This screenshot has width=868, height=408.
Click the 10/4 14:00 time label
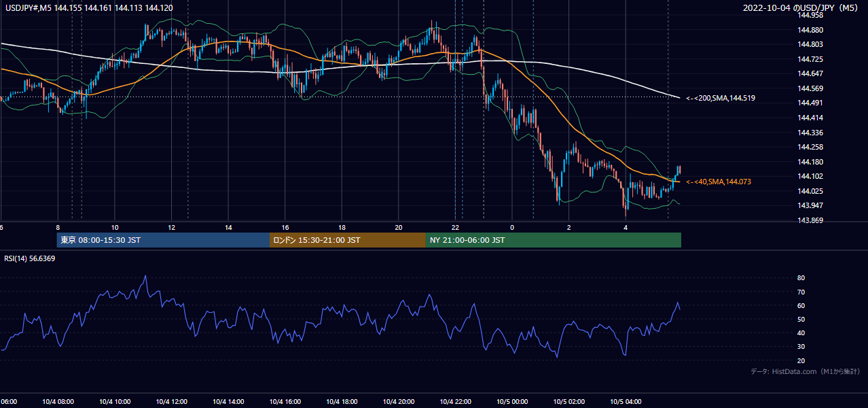228,402
